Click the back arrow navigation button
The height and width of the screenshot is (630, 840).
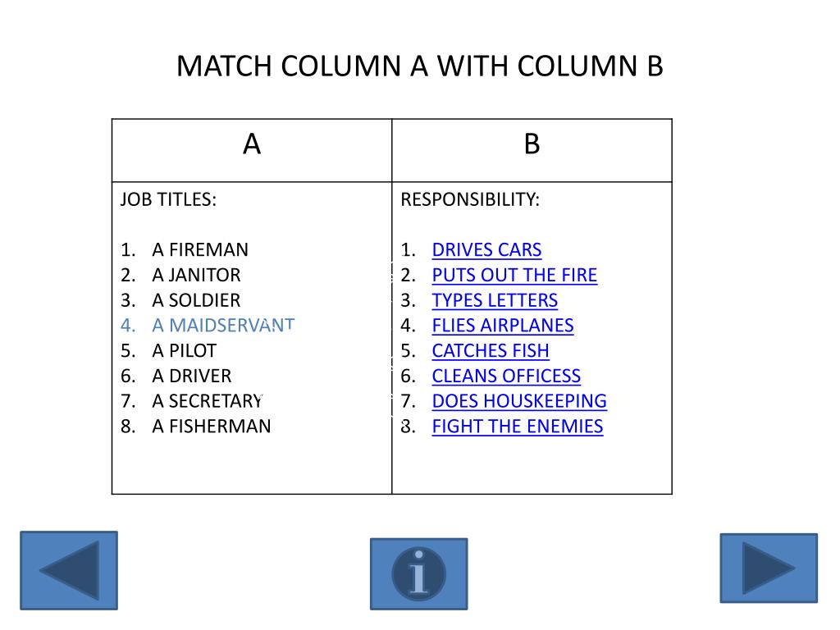(x=69, y=571)
